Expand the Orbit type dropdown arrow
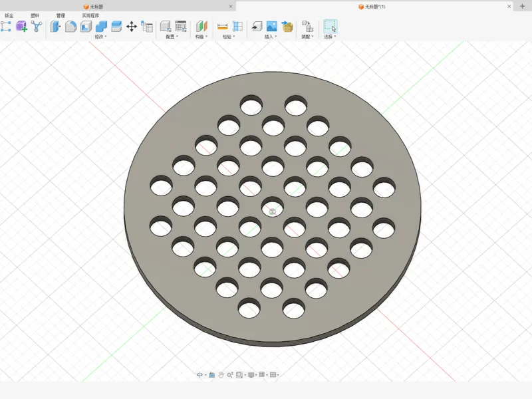The width and height of the screenshot is (532, 399). click(205, 375)
